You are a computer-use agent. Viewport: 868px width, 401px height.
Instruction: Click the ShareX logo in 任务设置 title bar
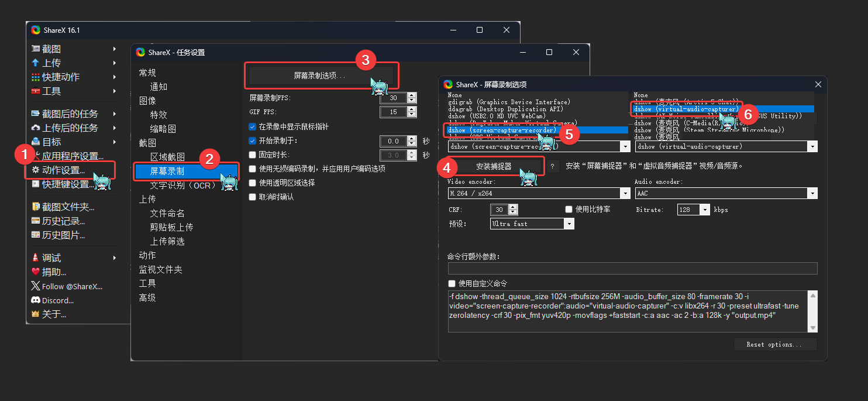pos(140,52)
